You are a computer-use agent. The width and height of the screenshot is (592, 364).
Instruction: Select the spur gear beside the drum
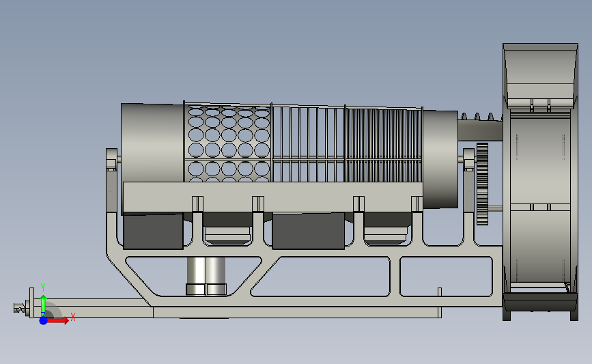(482, 184)
